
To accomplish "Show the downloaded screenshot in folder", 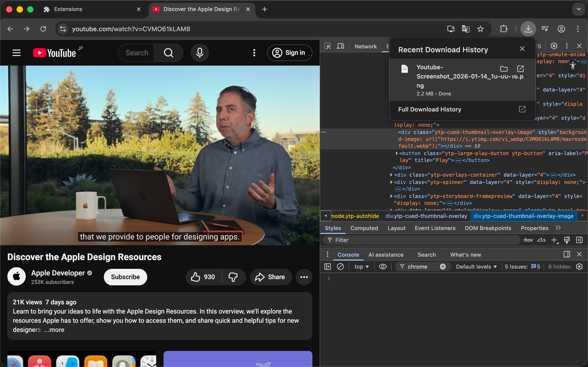I will [504, 69].
